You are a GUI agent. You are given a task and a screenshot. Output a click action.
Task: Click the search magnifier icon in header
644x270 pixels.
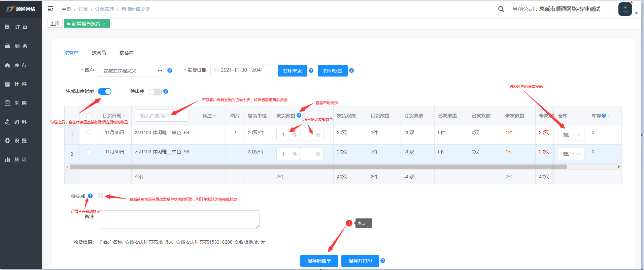tap(501, 9)
